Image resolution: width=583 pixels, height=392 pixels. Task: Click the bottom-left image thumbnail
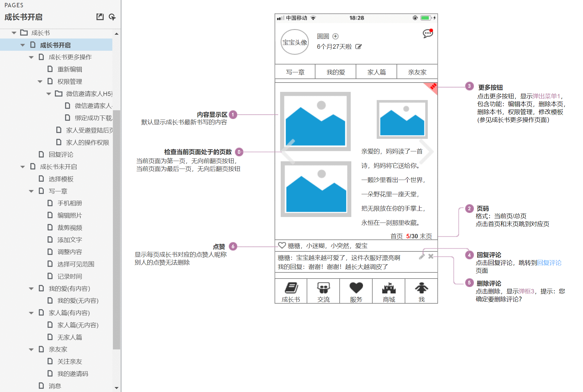pos(316,189)
